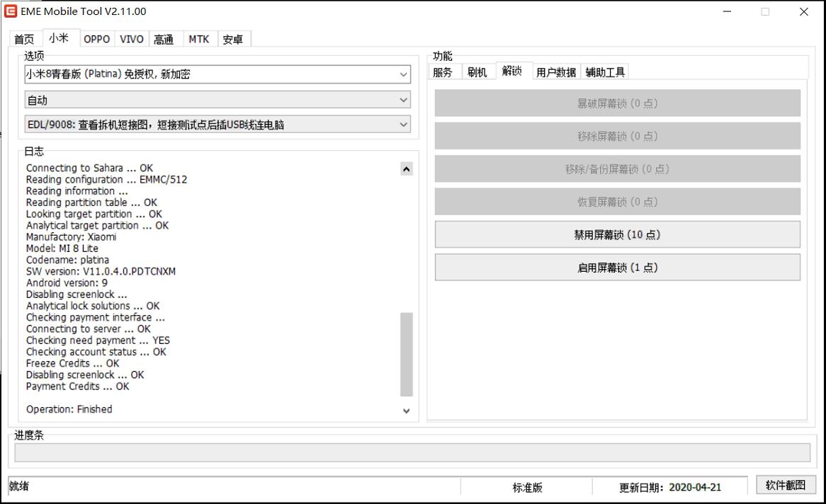Click log line 'Model: MI 8 Lite'
826x504 pixels.
[x=62, y=248]
